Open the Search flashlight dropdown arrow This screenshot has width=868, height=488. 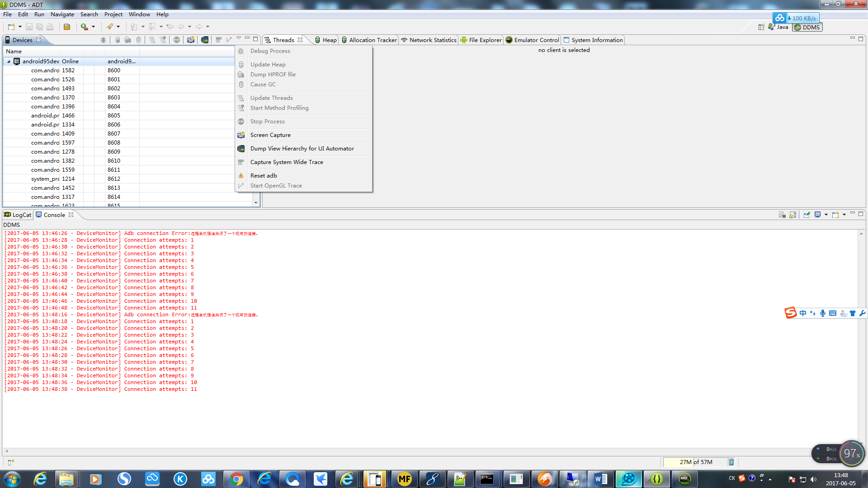[x=118, y=27]
